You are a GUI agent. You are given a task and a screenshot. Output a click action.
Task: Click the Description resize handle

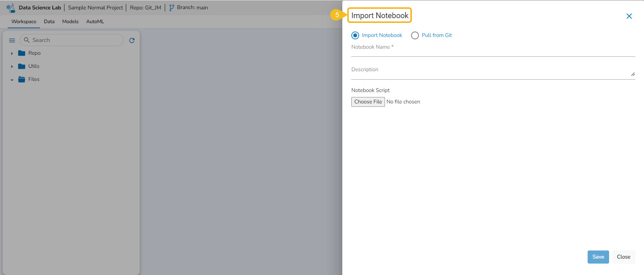pos(633,74)
